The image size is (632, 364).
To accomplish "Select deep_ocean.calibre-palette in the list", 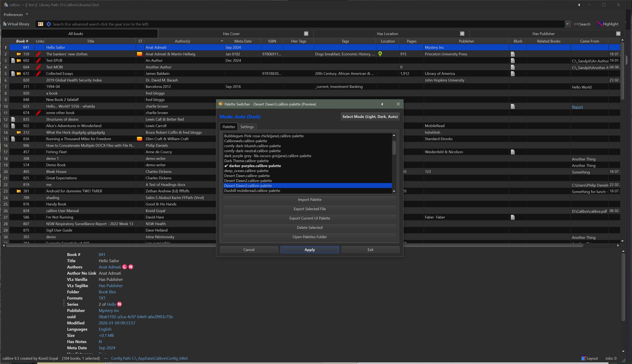I will [x=246, y=171].
